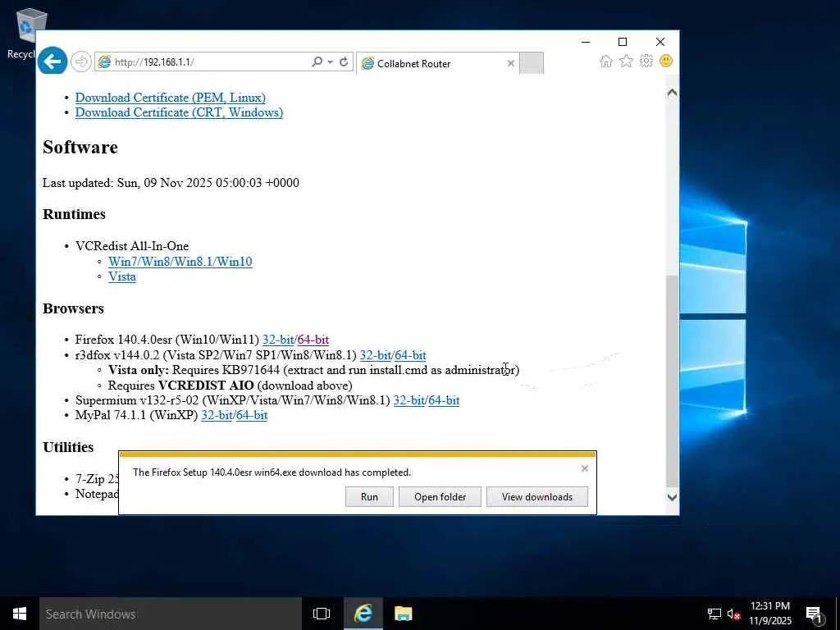Click the scrollbar up arrow
Viewport: 840px width, 630px height.
click(x=672, y=93)
